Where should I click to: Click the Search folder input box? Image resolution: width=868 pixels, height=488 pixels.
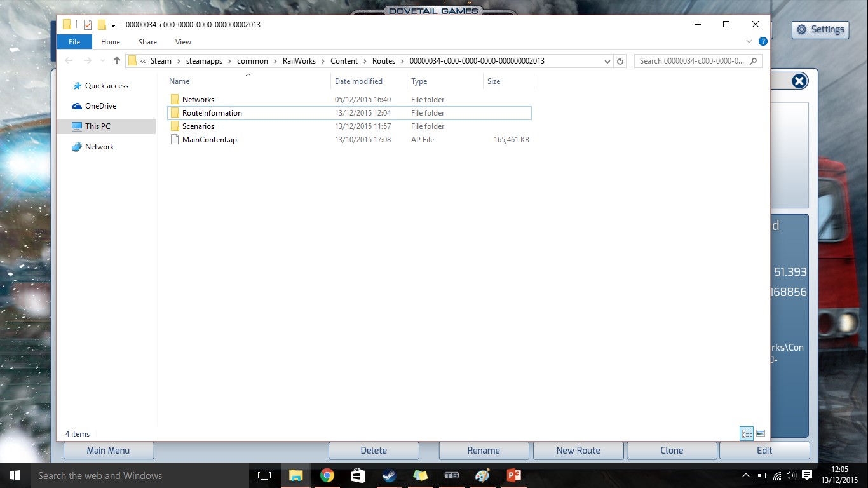pos(691,61)
